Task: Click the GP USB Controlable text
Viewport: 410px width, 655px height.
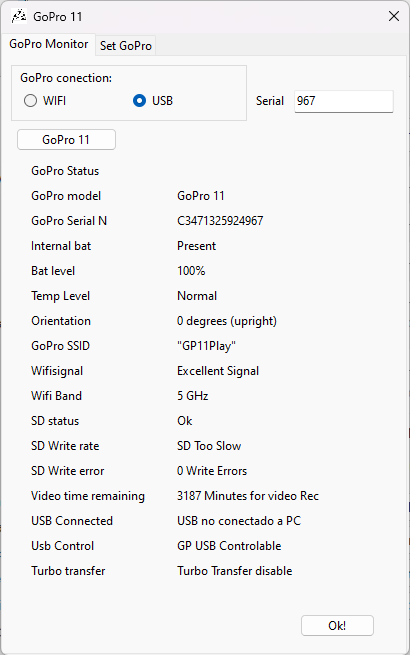Action: (229, 546)
